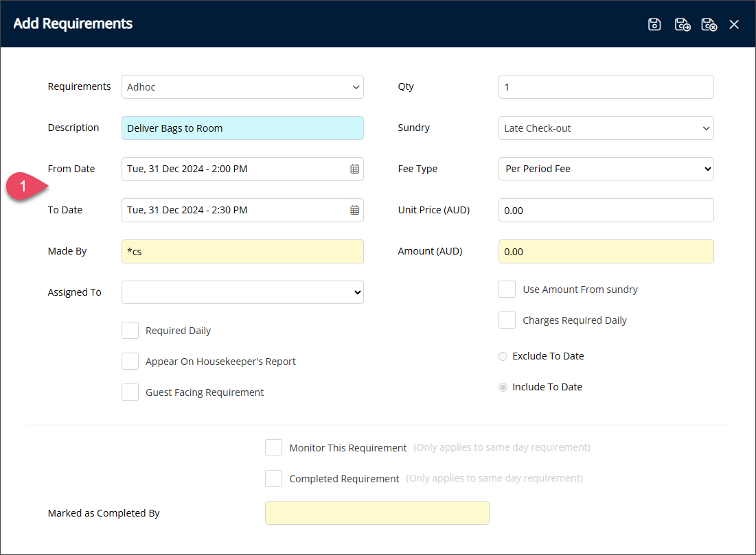Expand the Assigned To dropdown
756x555 pixels.
[242, 292]
